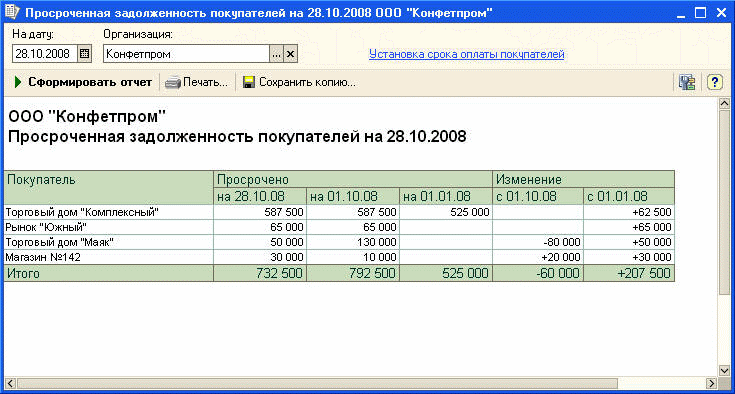Image resolution: width=735 pixels, height=394 pixels.
Task: Open the settings icon left of help
Action: point(687,82)
